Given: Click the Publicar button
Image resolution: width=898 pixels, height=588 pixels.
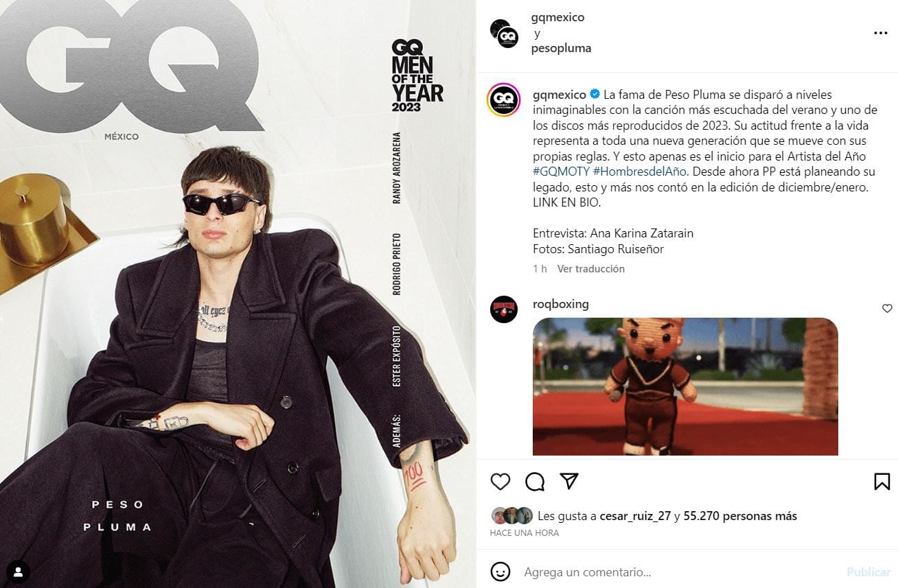Looking at the screenshot, I should tap(868, 572).
